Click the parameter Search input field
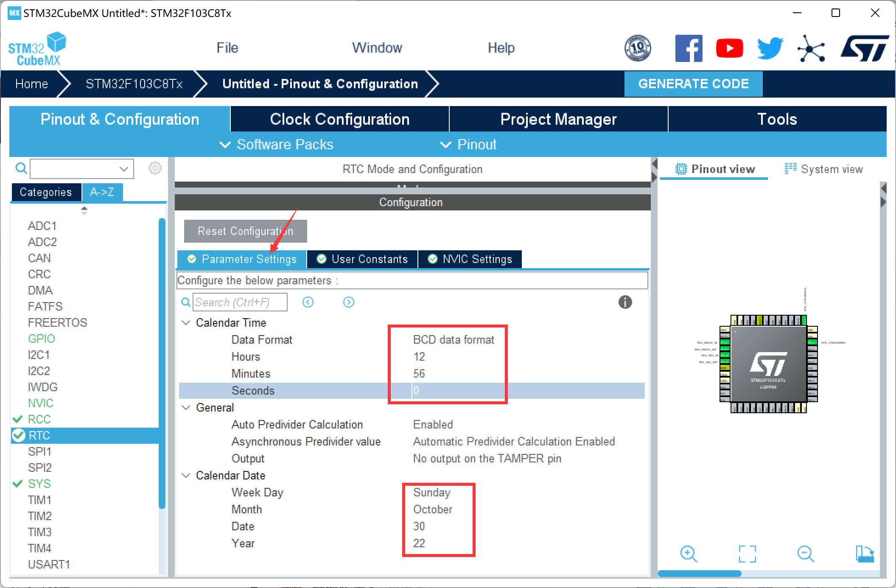This screenshot has width=896, height=588. pyautogui.click(x=240, y=302)
